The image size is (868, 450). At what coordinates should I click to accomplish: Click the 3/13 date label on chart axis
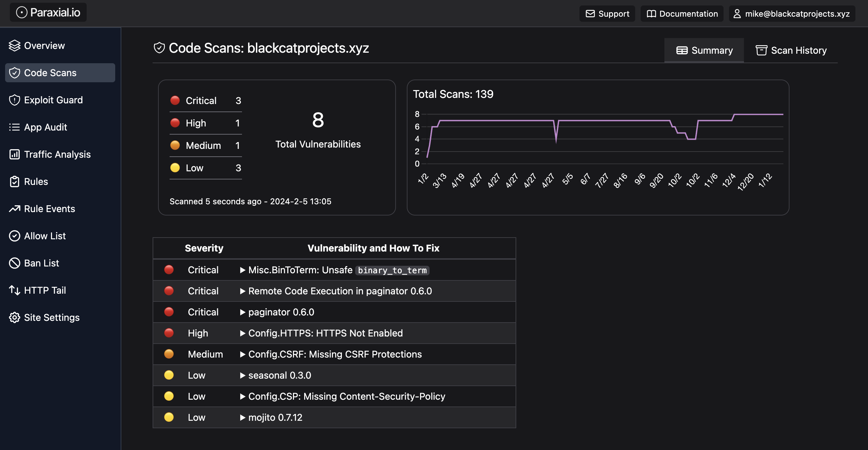point(439,180)
